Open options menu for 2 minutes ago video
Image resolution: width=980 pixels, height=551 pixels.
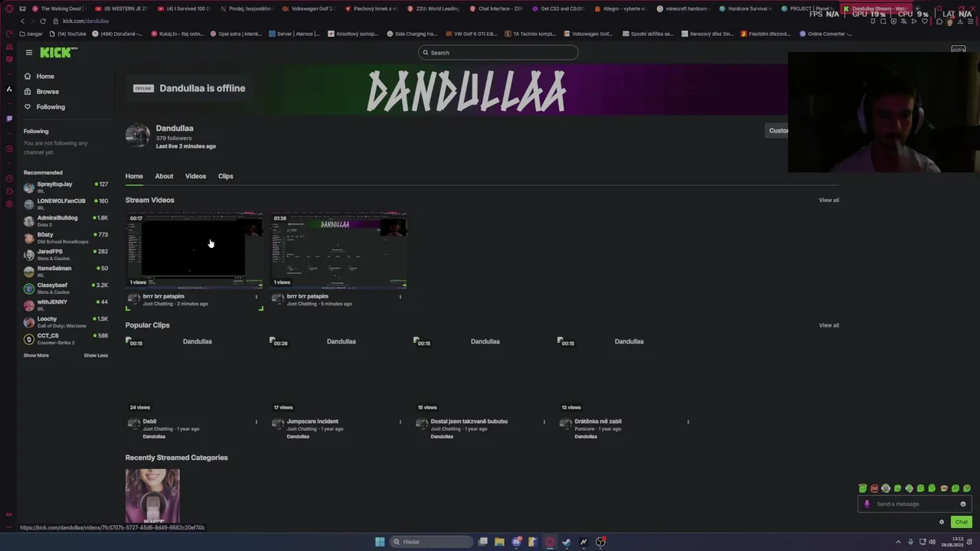pyautogui.click(x=256, y=297)
